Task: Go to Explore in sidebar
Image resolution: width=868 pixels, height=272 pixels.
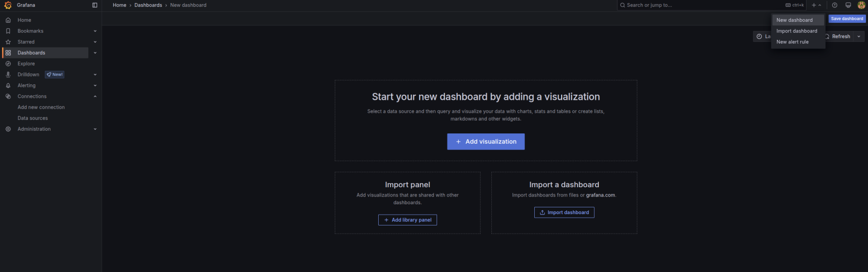Action: [x=26, y=64]
